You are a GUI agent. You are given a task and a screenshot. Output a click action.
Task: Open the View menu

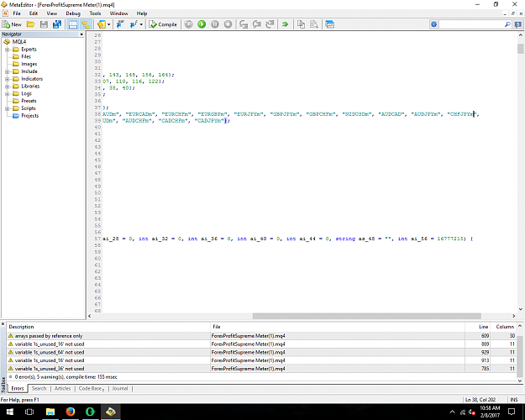(52, 13)
